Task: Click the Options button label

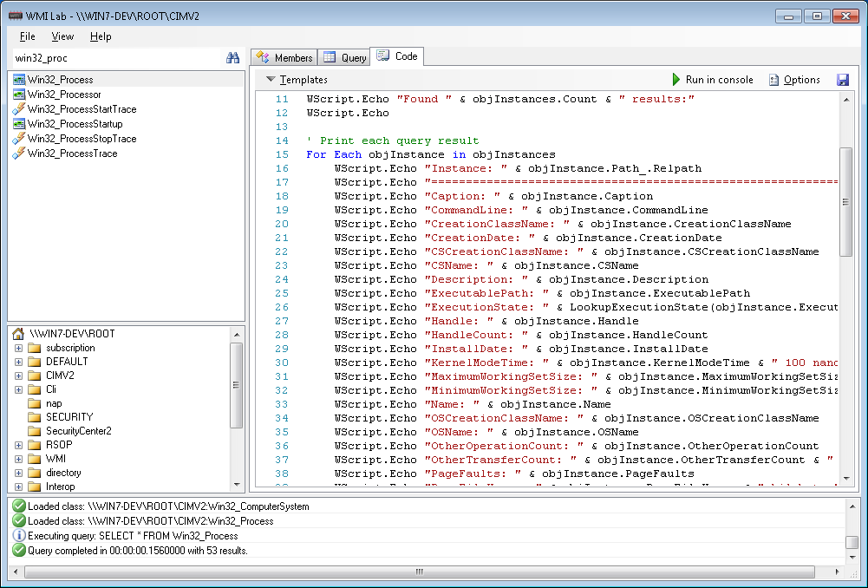Action: tap(801, 80)
